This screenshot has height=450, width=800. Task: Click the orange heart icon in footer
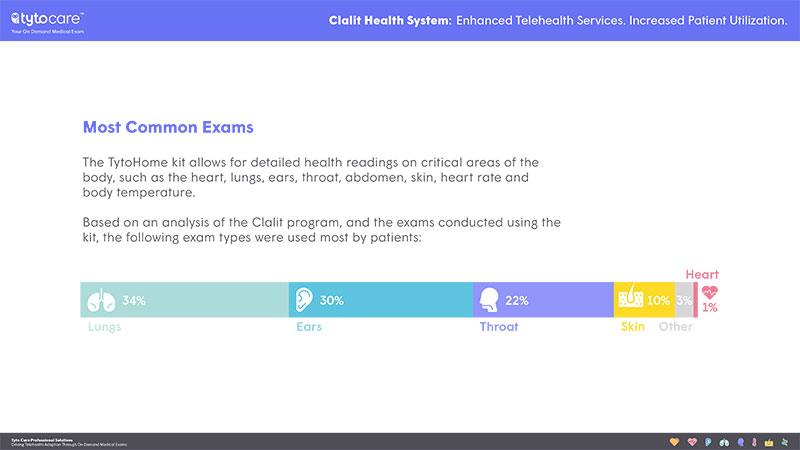point(674,442)
